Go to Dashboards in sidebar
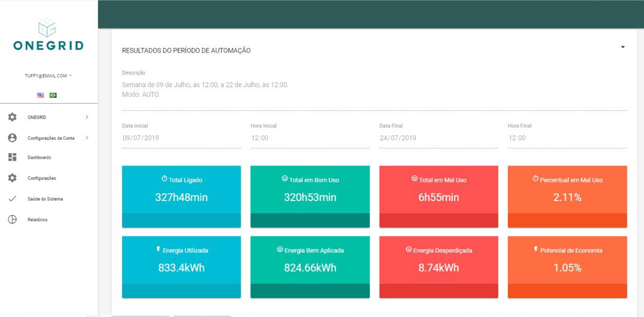The image size is (644, 317). point(49,157)
